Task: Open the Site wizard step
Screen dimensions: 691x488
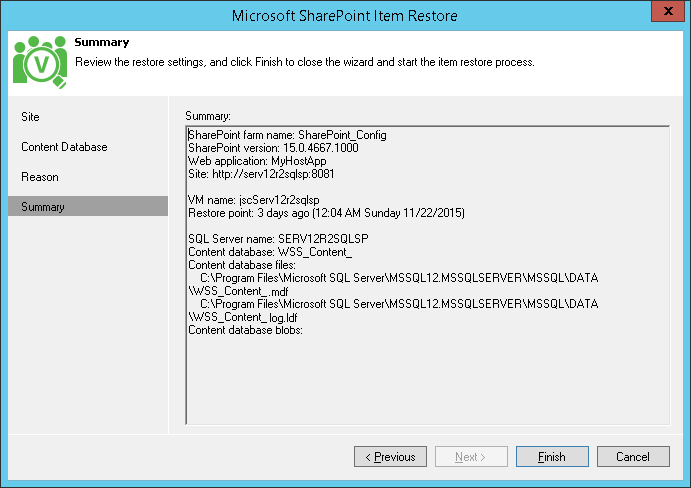Action: click(30, 117)
